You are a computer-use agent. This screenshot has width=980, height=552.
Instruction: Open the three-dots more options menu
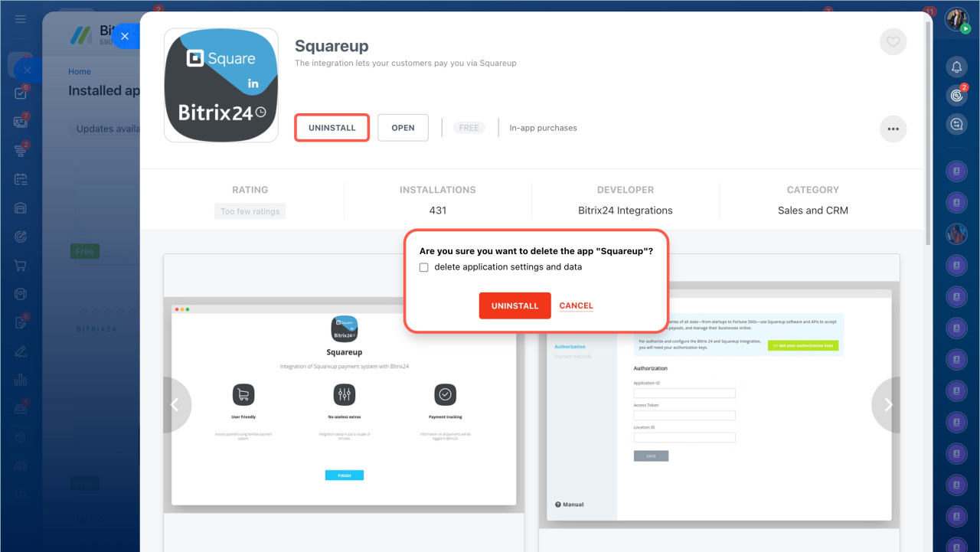pos(893,129)
